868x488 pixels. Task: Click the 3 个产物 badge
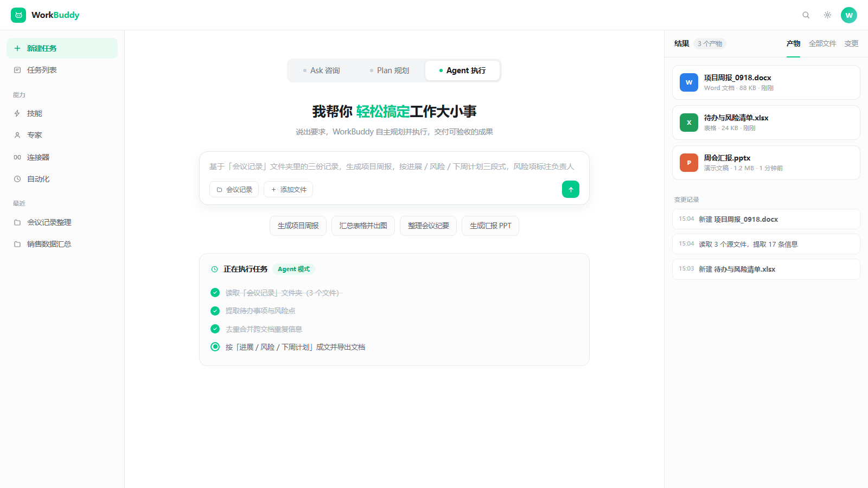coord(710,43)
